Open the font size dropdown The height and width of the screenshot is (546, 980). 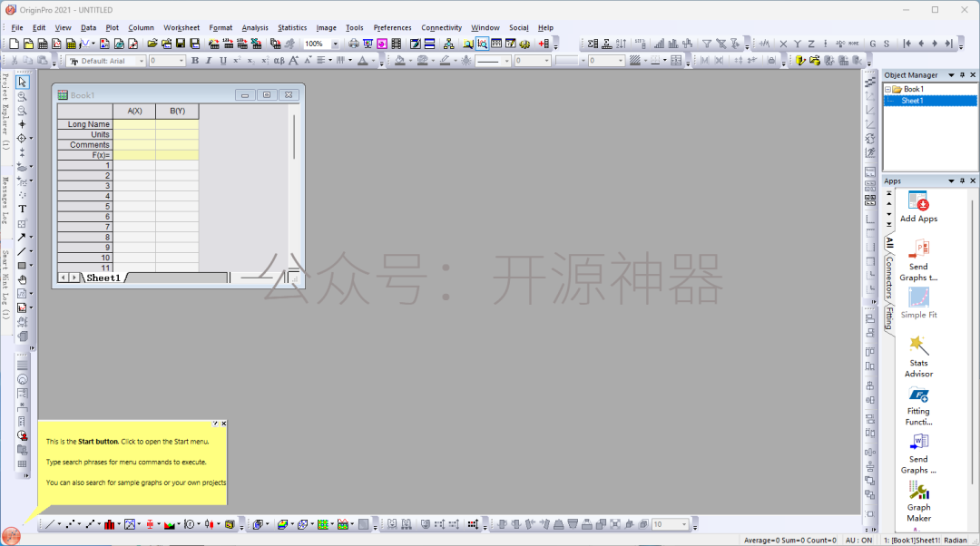[181, 61]
